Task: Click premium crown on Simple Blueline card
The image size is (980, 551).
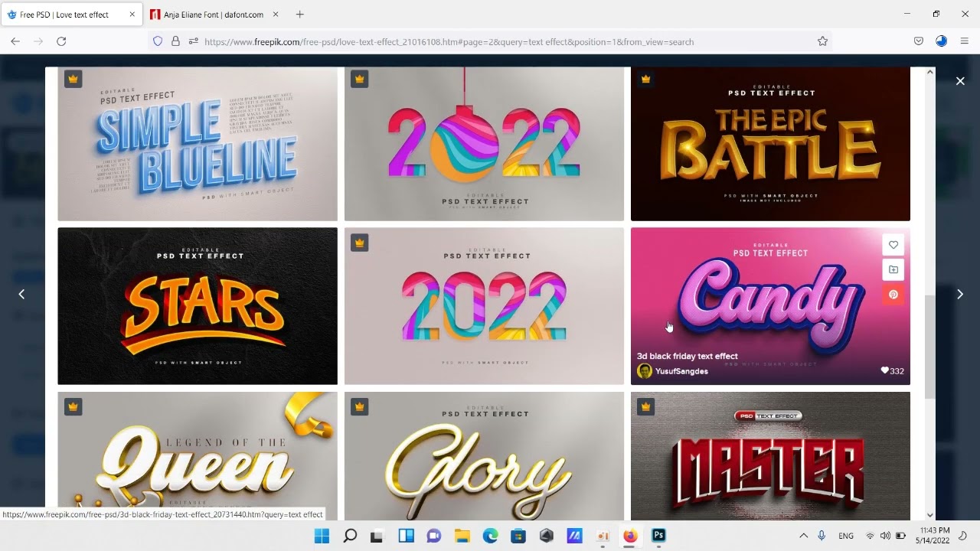Action: pos(73,79)
